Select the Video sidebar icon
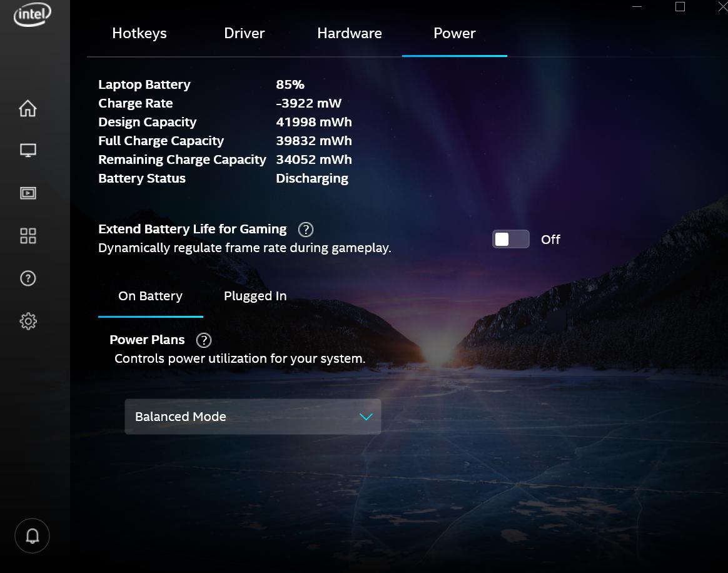This screenshot has width=728, height=573. point(28,193)
